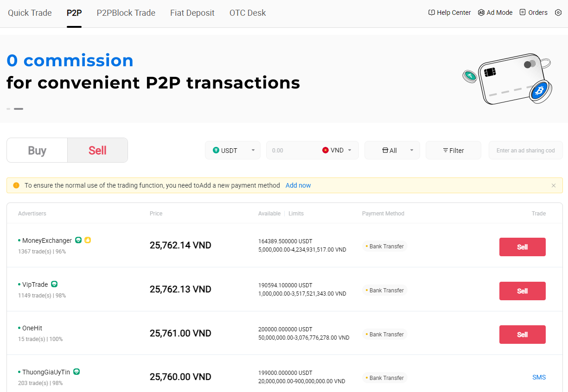
Task: Click Bank Transfer tag in VipTrade row
Action: tap(384, 291)
